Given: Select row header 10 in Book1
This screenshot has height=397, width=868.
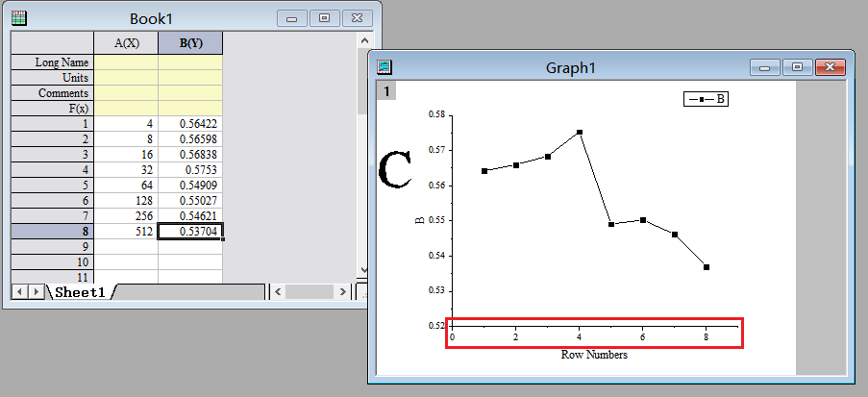Looking at the screenshot, I should [x=53, y=261].
